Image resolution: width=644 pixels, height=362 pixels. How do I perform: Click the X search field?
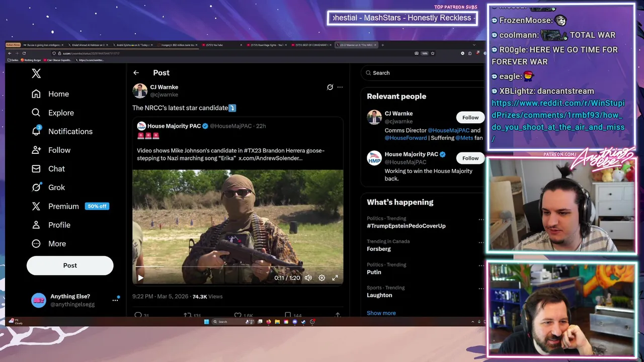[x=423, y=73]
